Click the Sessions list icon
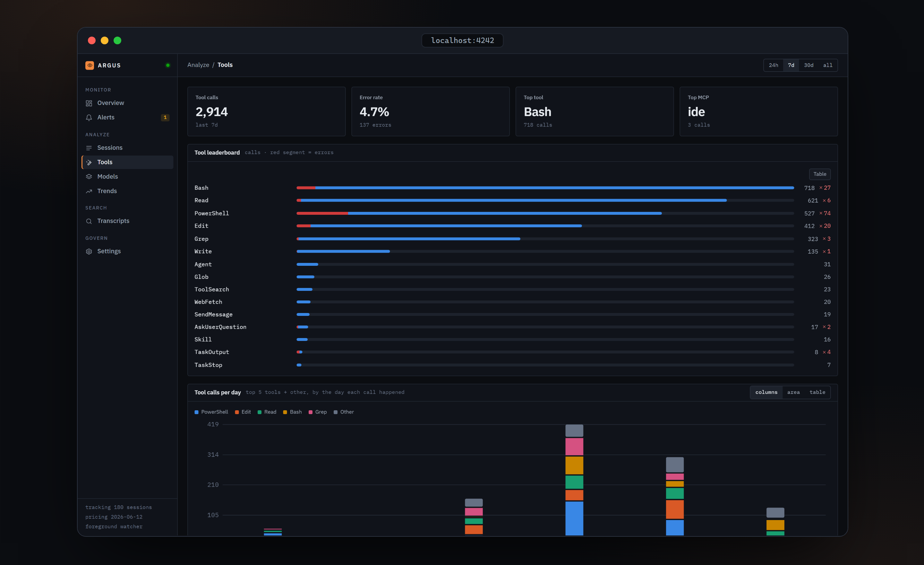This screenshot has width=924, height=565. click(x=89, y=148)
